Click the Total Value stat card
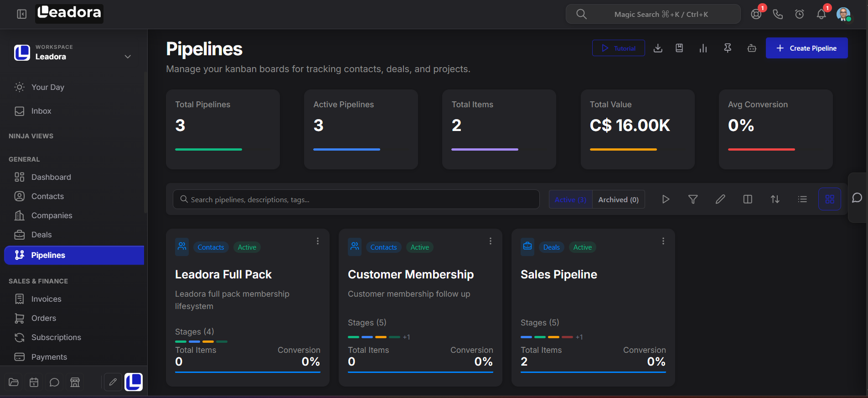The width and height of the screenshot is (868, 398). [637, 129]
